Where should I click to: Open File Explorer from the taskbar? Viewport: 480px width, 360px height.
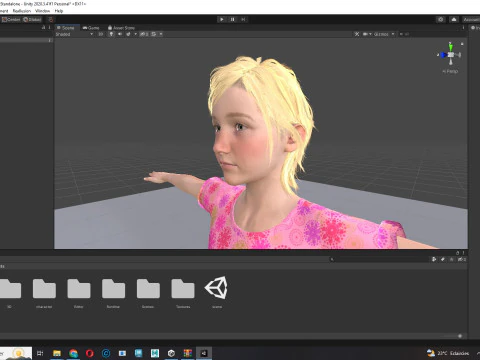click(x=57, y=353)
